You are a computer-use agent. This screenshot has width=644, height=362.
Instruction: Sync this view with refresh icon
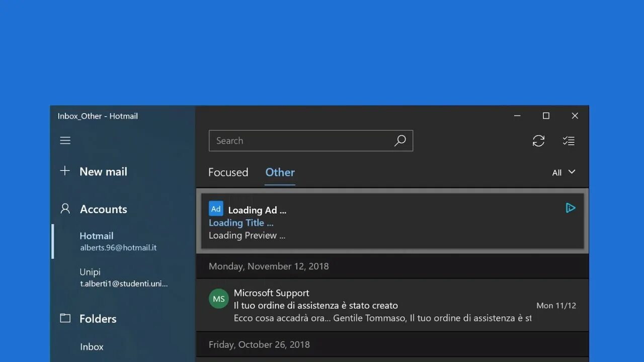[x=538, y=141]
